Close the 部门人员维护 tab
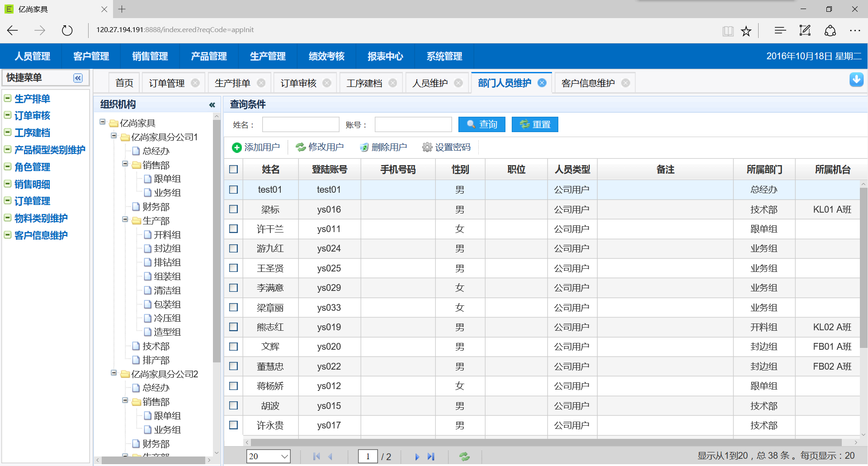This screenshot has width=868, height=466. [542, 83]
